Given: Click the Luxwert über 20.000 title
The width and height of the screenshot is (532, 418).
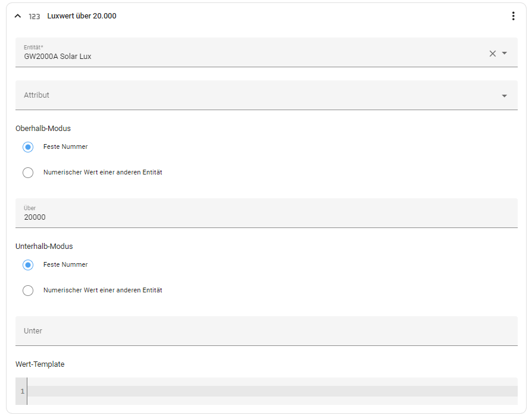Looking at the screenshot, I should 82,16.
